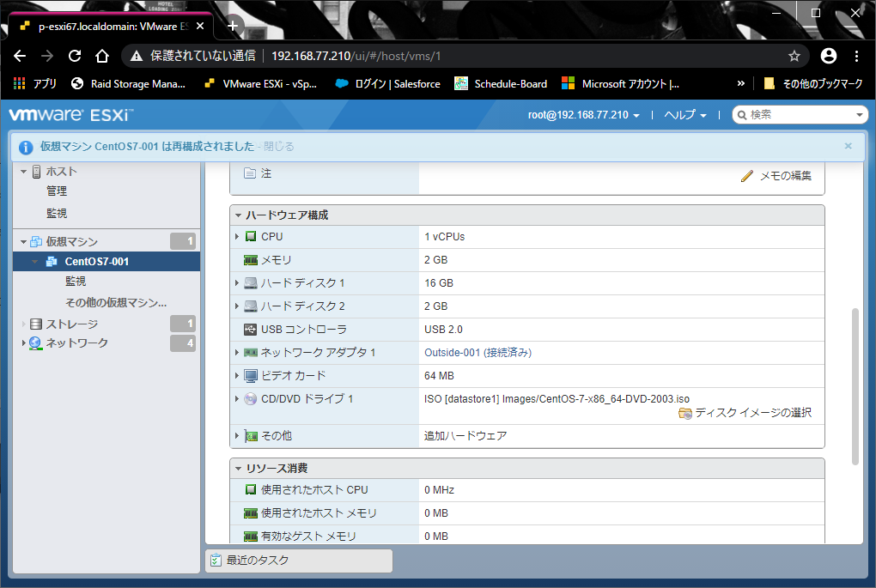Image resolution: width=876 pixels, height=588 pixels.
Task: Collapse the ホスト tree node
Action: (x=23, y=172)
